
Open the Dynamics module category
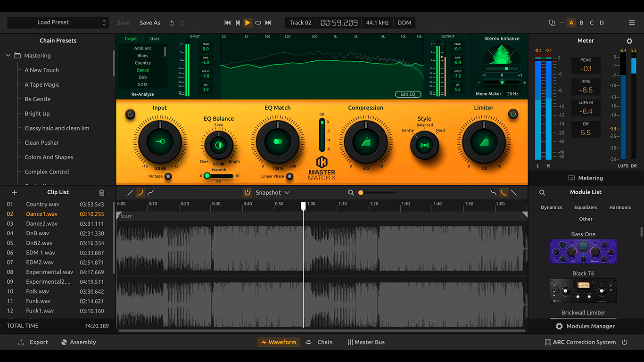pyautogui.click(x=551, y=207)
